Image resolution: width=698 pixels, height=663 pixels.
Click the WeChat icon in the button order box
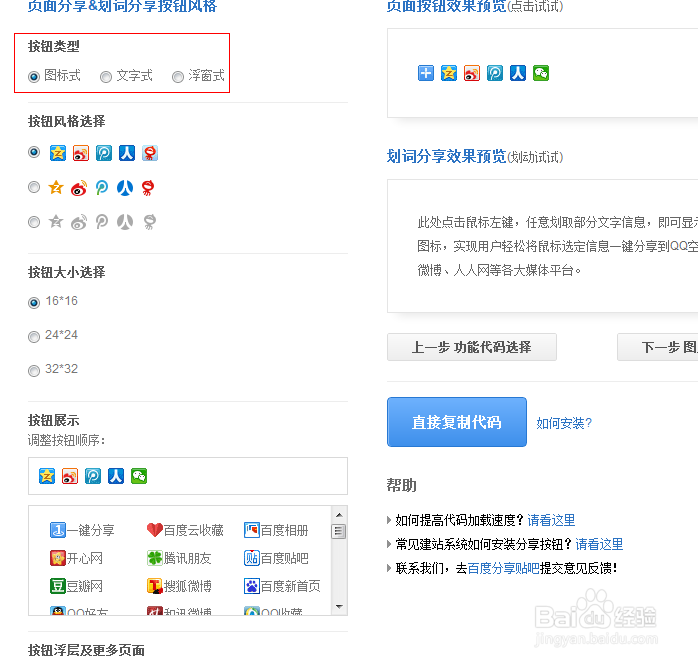point(139,476)
